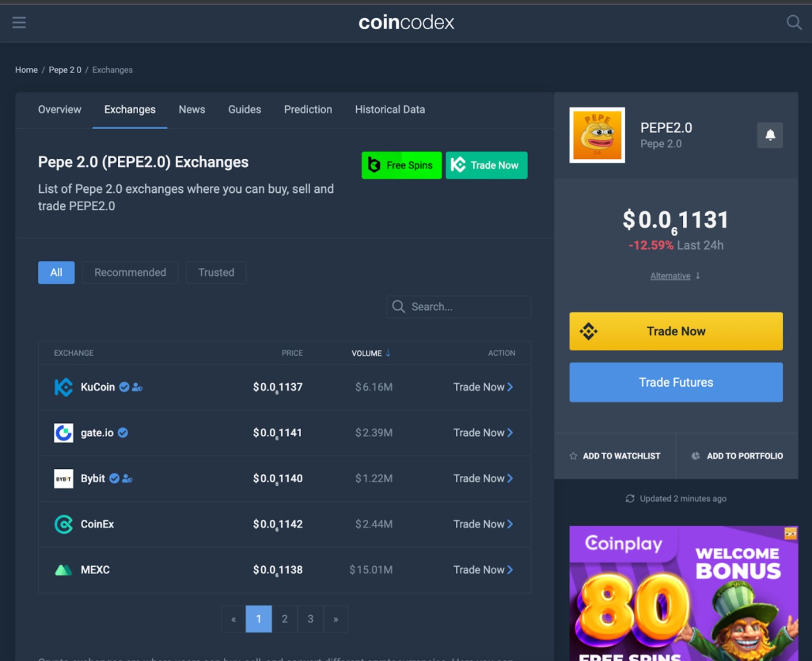Image resolution: width=812 pixels, height=661 pixels.
Task: Click Trade Now in the gate.io row
Action: (483, 432)
